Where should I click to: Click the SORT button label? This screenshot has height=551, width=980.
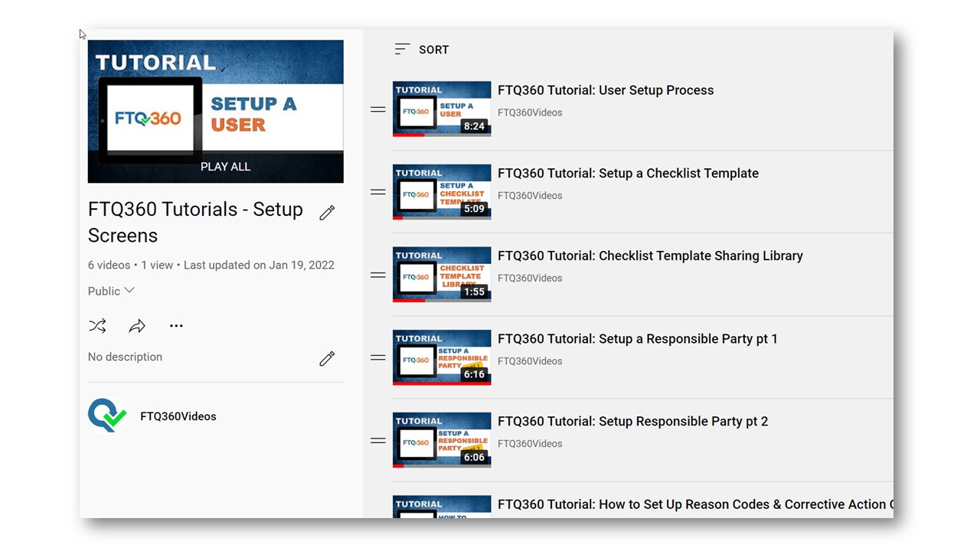click(x=434, y=50)
